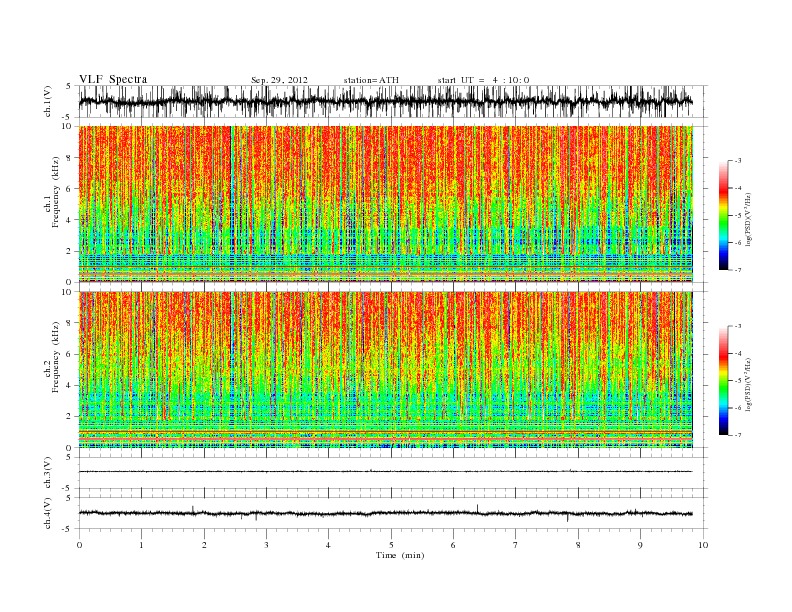Click the ch.4 waveform trace
Viewport: 792px width, 612px height.
[x=386, y=513]
